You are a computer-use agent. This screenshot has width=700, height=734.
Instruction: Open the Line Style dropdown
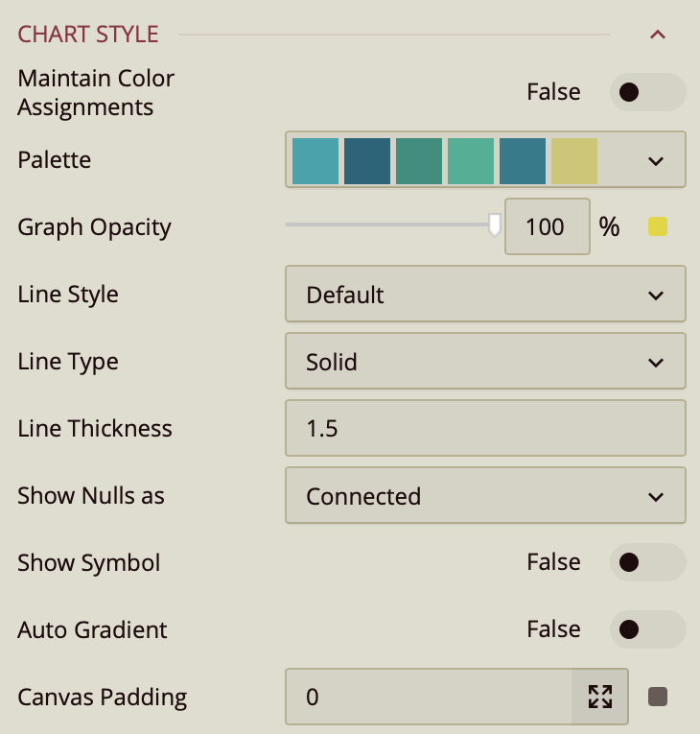coord(485,295)
